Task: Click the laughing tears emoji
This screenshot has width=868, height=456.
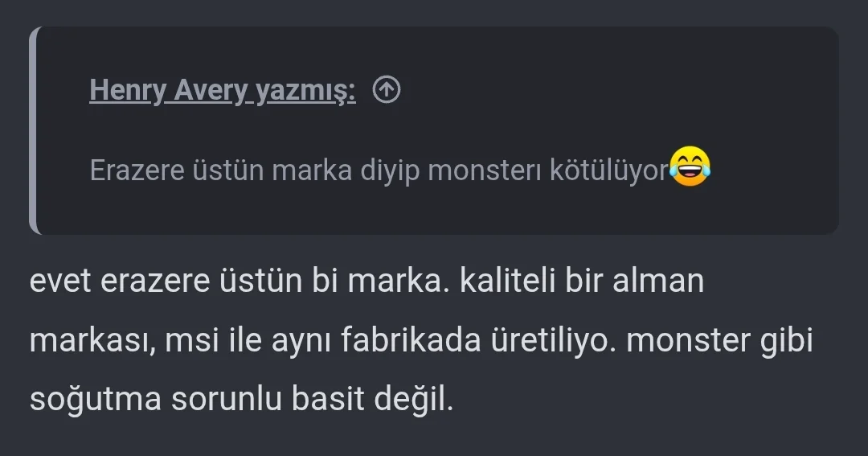Action: pyautogui.click(x=690, y=167)
